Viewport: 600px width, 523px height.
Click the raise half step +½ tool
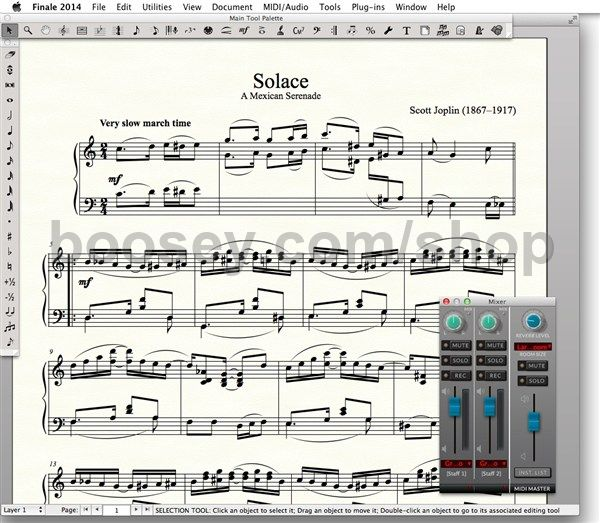tap(10, 282)
